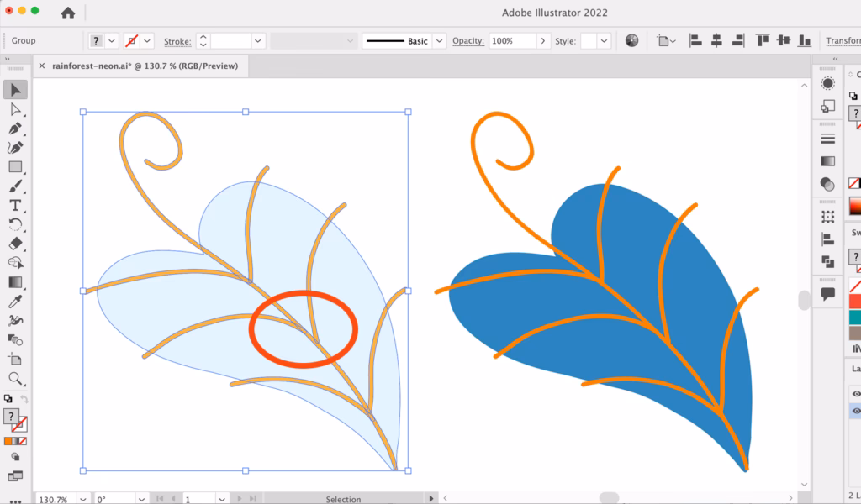Select the Eyedropper tool
Viewport: 861px width, 504px height.
point(13,302)
